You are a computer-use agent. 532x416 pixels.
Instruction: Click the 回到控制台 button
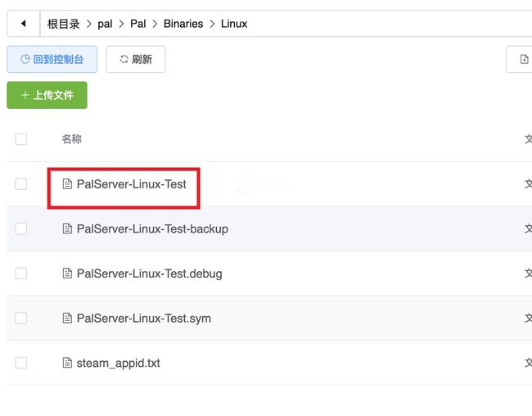[x=52, y=60]
